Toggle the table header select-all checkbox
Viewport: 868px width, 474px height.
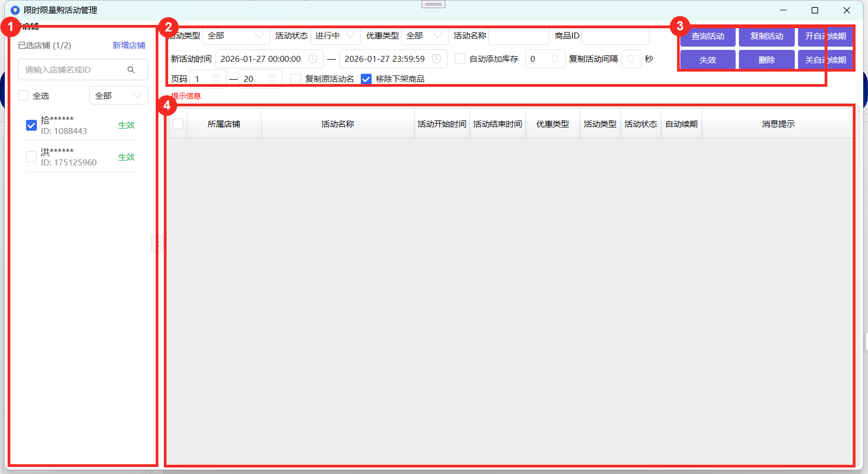coord(178,124)
